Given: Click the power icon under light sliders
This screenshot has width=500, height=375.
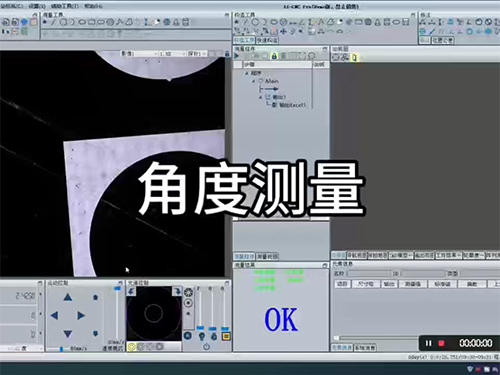Looking at the screenshot, I should tap(207, 347).
